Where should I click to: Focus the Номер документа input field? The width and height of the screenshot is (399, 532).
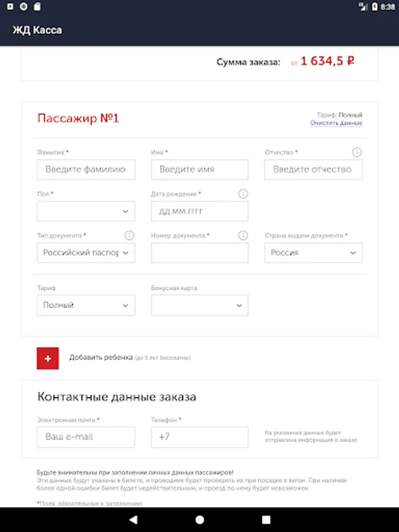pos(200,253)
